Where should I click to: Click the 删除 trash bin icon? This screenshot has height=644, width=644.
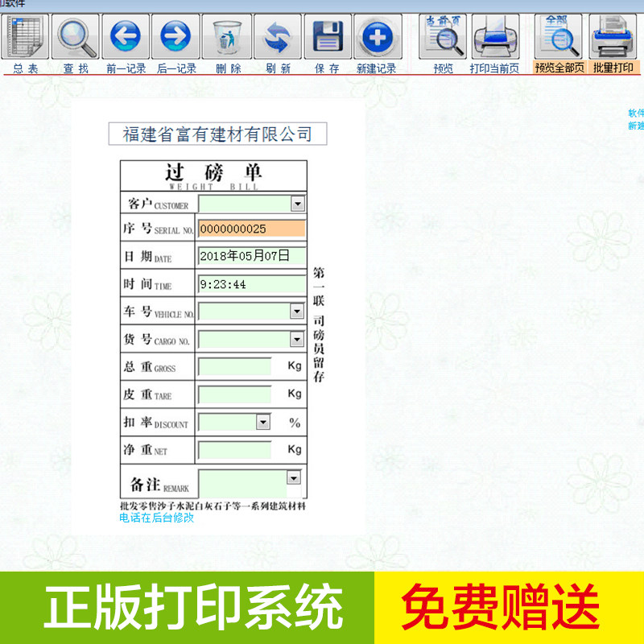click(x=227, y=36)
